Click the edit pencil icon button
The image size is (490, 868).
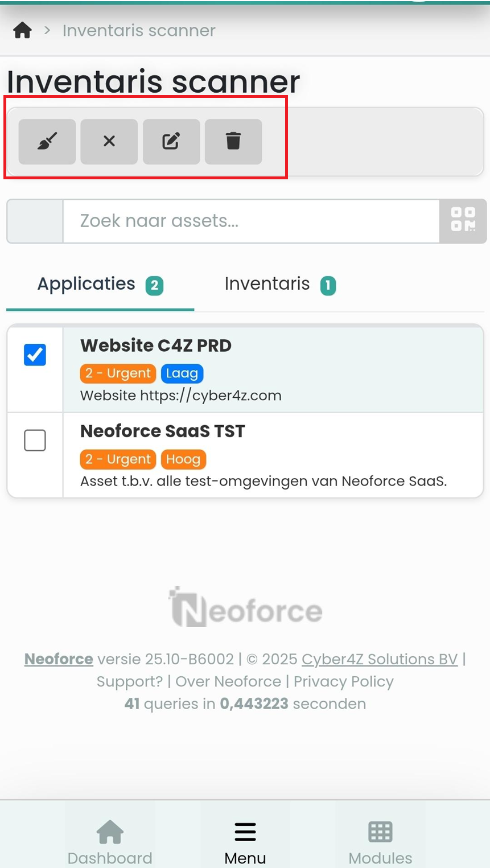(x=171, y=141)
